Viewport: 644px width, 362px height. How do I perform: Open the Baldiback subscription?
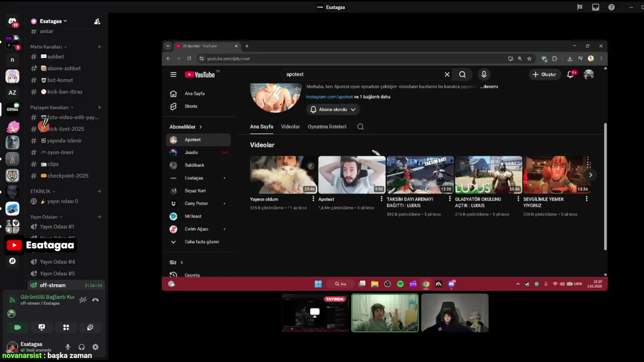click(198, 165)
